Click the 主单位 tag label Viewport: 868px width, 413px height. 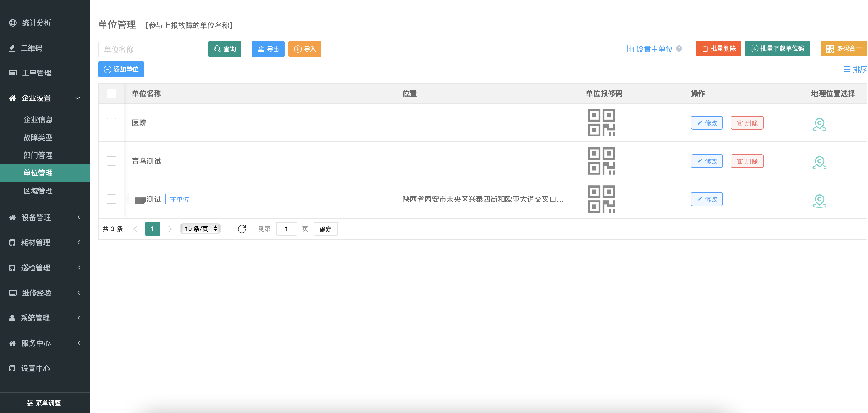click(179, 199)
